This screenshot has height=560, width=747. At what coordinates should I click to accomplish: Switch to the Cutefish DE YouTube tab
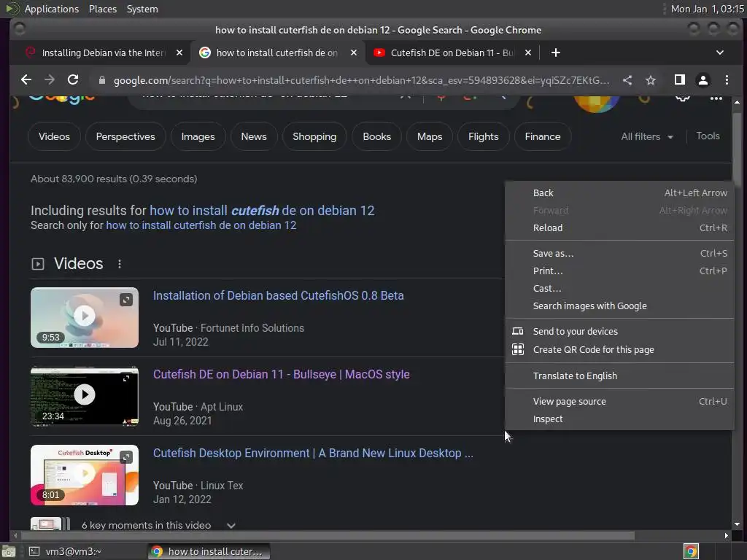pyautogui.click(x=452, y=52)
